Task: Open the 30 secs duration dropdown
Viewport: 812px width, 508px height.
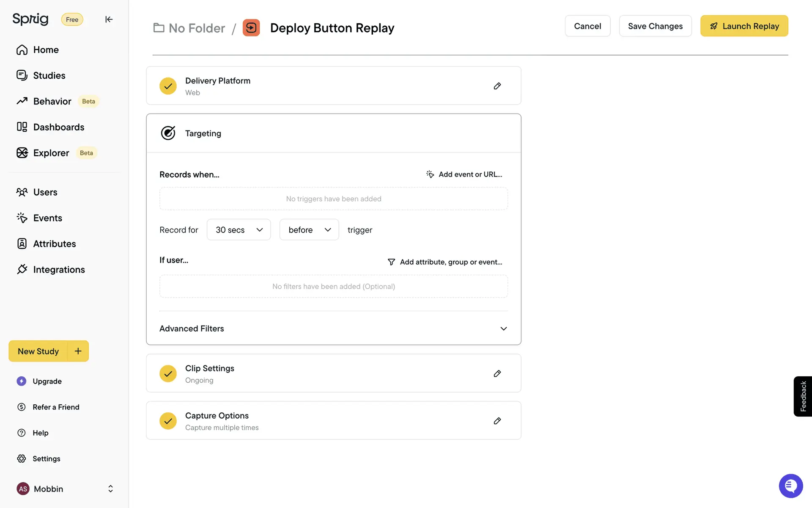Action: tap(239, 229)
